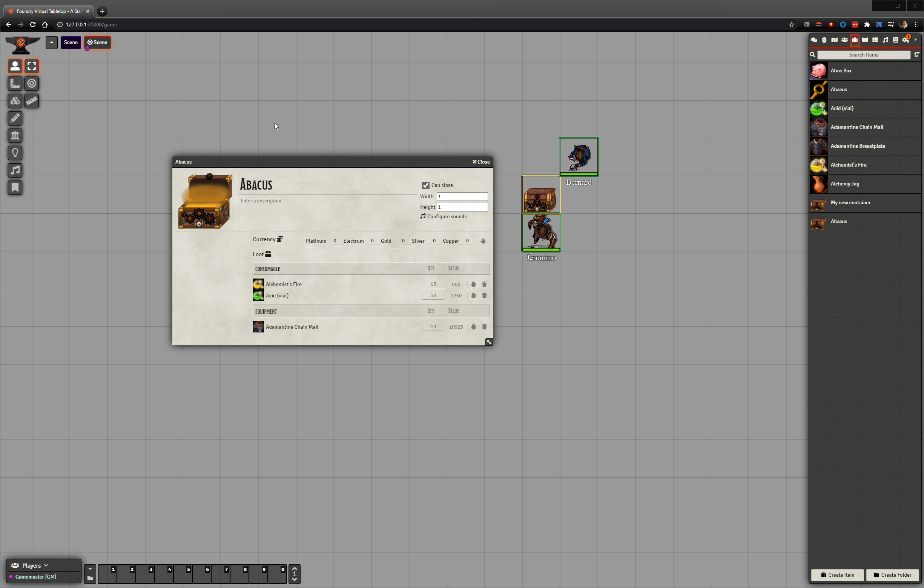924x588 pixels.
Task: Uncheck the Can close checkbox
Action: (x=425, y=185)
